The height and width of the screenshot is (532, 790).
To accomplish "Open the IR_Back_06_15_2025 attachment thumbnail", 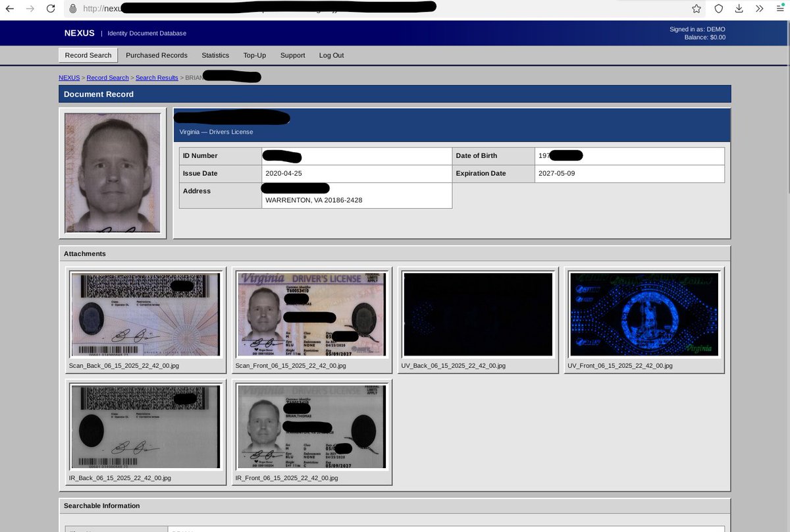I will pos(146,427).
